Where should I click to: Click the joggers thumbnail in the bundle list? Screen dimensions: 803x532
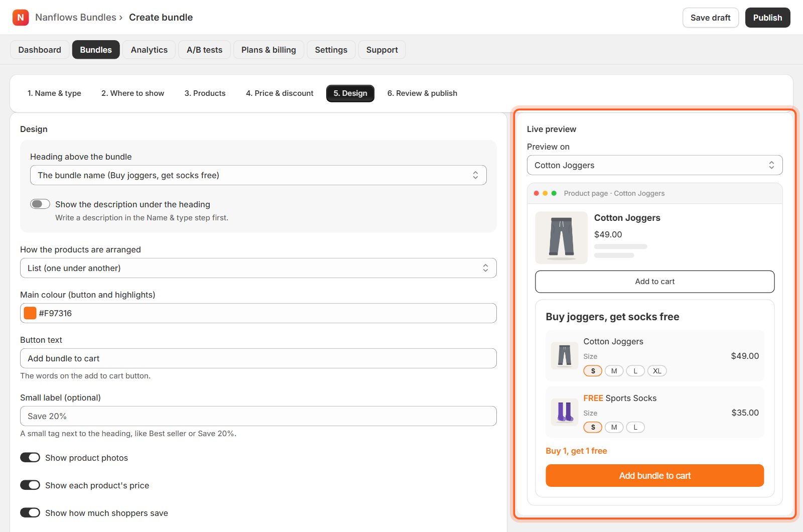[x=565, y=355]
